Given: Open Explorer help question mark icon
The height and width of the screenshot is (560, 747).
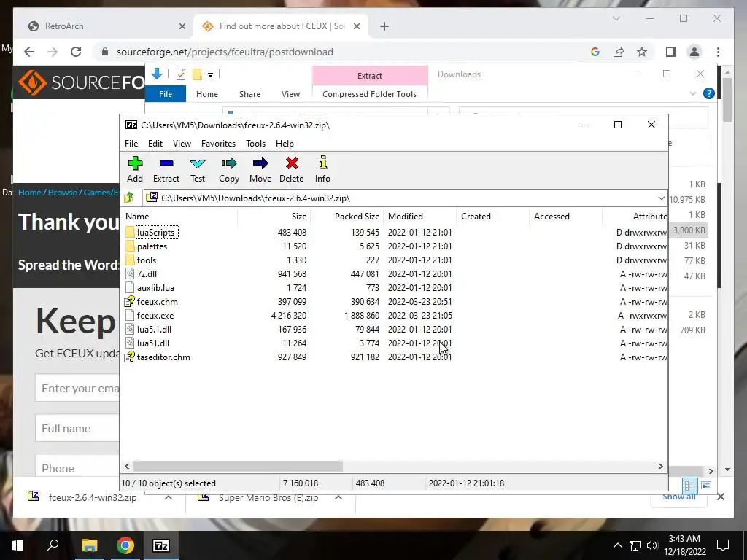Looking at the screenshot, I should [709, 93].
